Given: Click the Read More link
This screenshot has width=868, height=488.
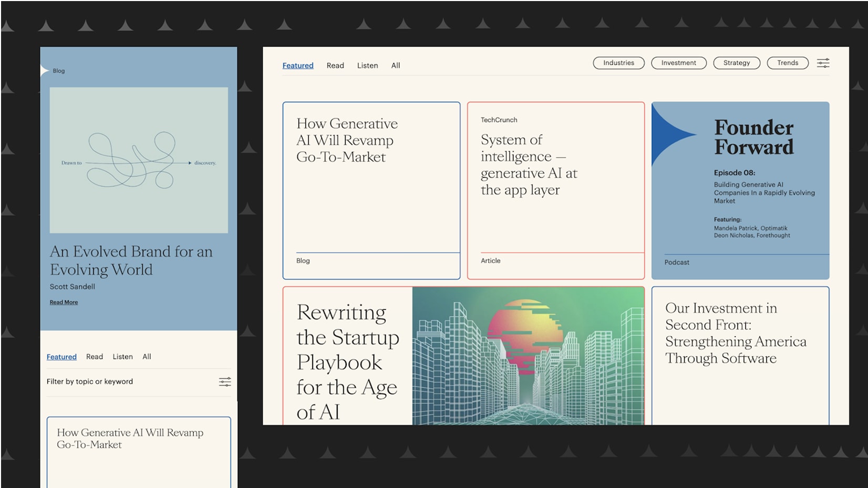Looking at the screenshot, I should (64, 302).
